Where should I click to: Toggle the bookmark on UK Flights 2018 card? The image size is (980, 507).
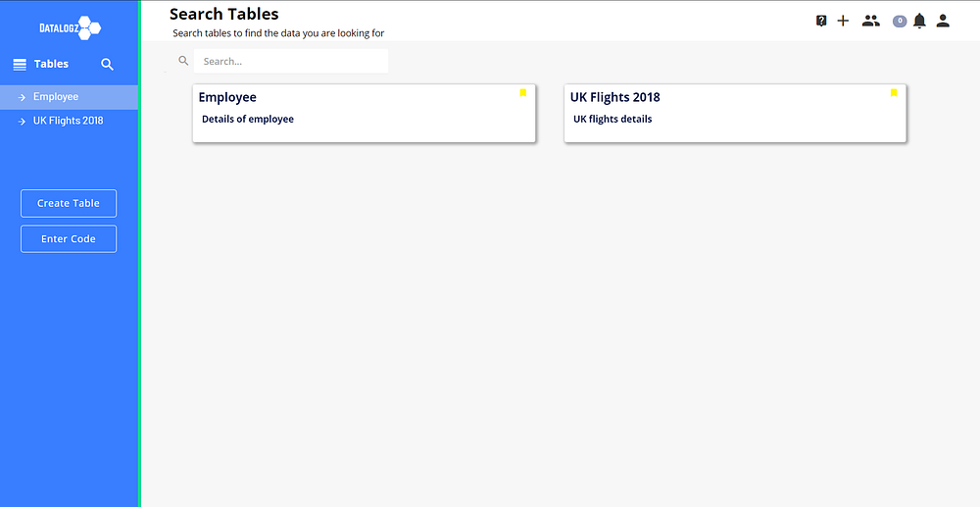coord(894,92)
